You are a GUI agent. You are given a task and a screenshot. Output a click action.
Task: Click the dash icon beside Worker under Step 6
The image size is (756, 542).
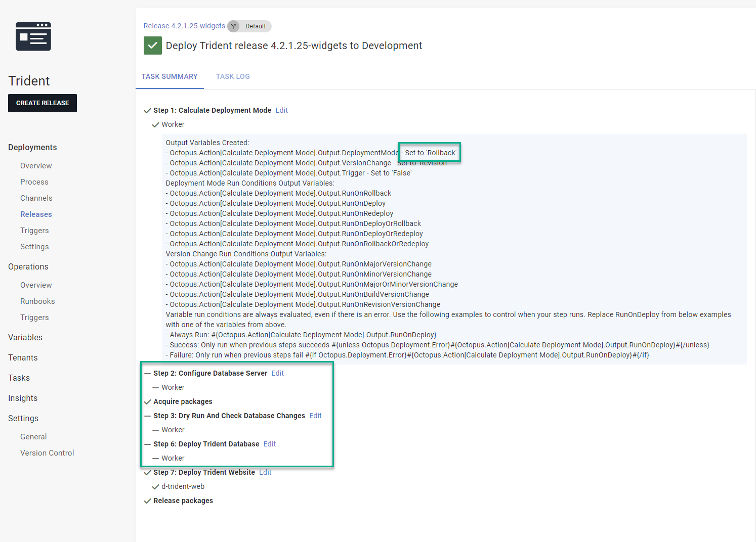pos(155,458)
